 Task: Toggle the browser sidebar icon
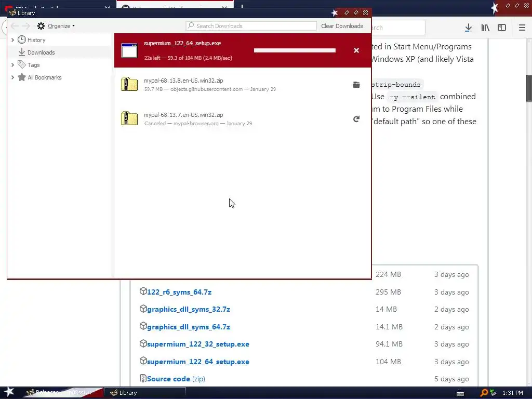coord(502,28)
